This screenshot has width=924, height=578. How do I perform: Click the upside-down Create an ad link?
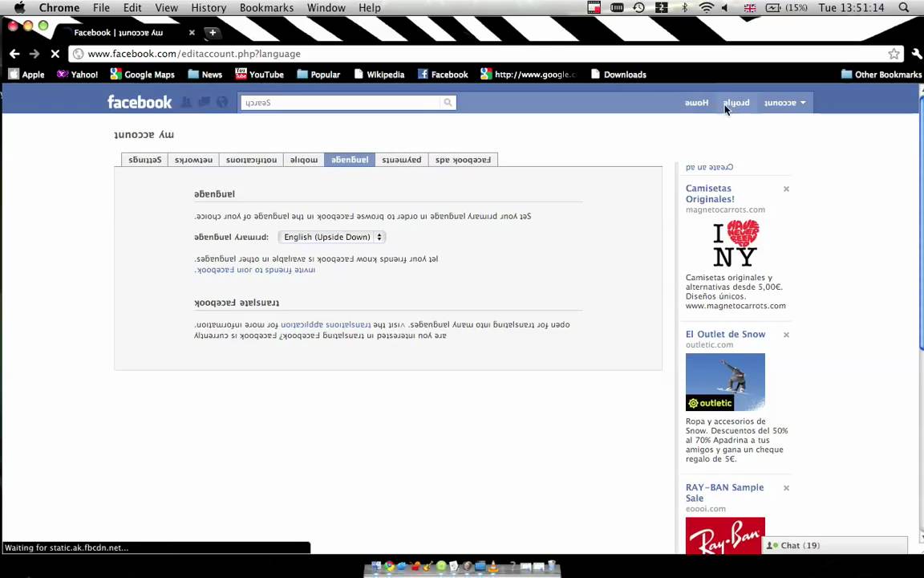710,167
